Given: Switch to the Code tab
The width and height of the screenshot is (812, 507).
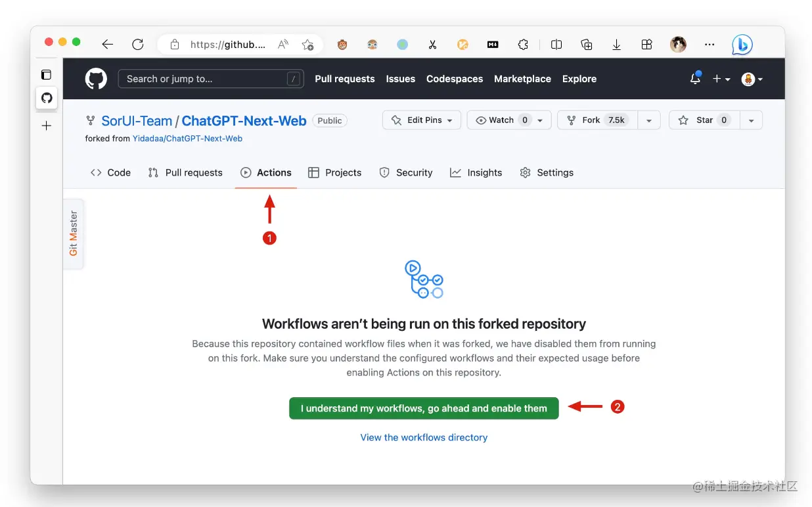Looking at the screenshot, I should pyautogui.click(x=110, y=172).
